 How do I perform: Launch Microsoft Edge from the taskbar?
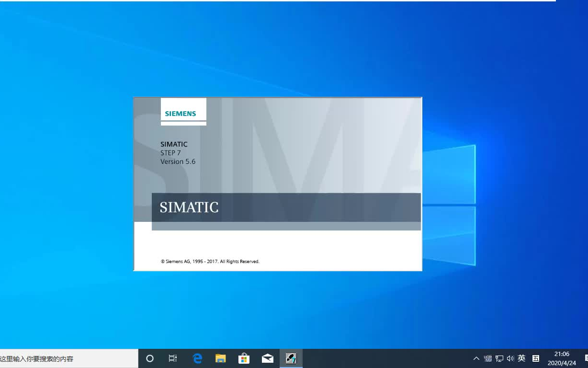(x=197, y=358)
